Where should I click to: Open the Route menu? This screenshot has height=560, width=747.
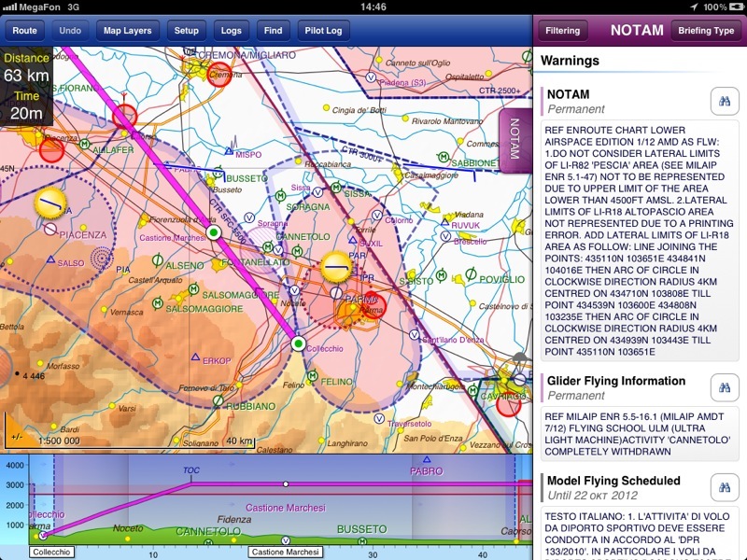coord(25,31)
